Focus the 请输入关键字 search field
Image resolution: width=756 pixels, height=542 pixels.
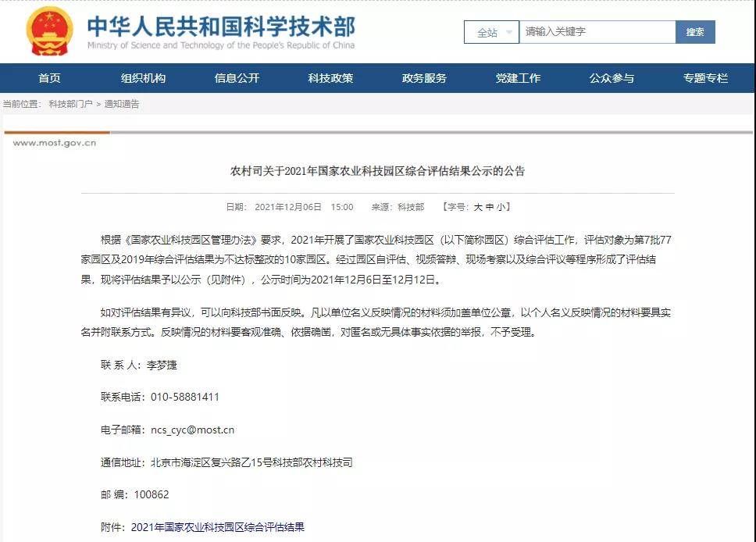coord(597,32)
